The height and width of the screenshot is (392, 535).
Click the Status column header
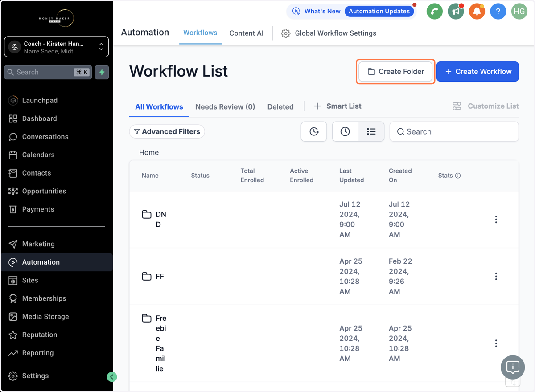point(200,176)
